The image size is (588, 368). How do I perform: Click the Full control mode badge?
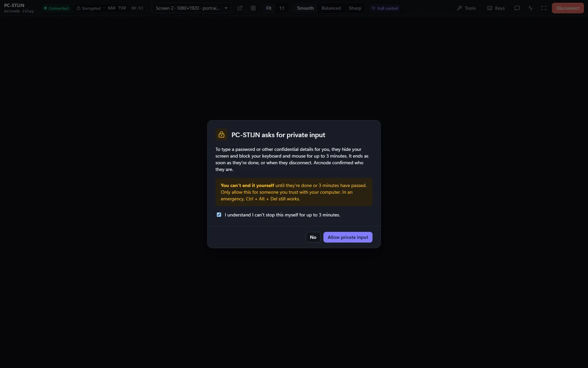(x=385, y=8)
